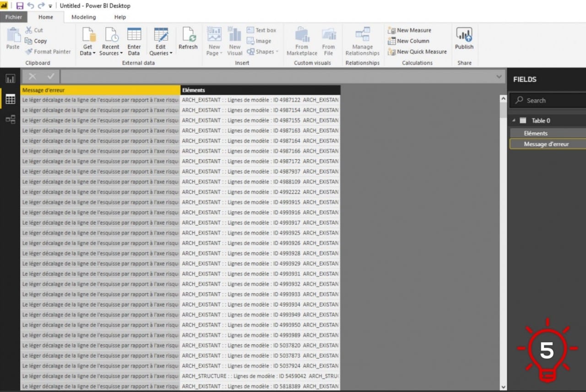
Task: Click the Save icon in the title bar
Action: pos(20,6)
